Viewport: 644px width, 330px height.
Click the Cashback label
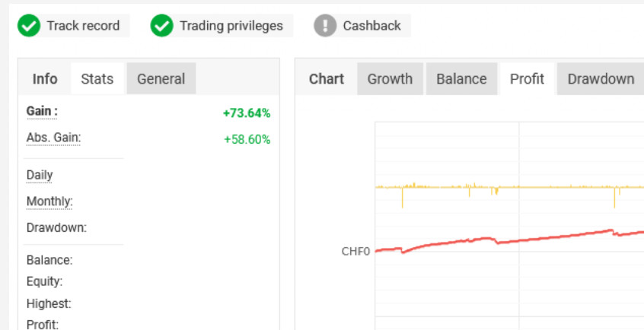371,26
